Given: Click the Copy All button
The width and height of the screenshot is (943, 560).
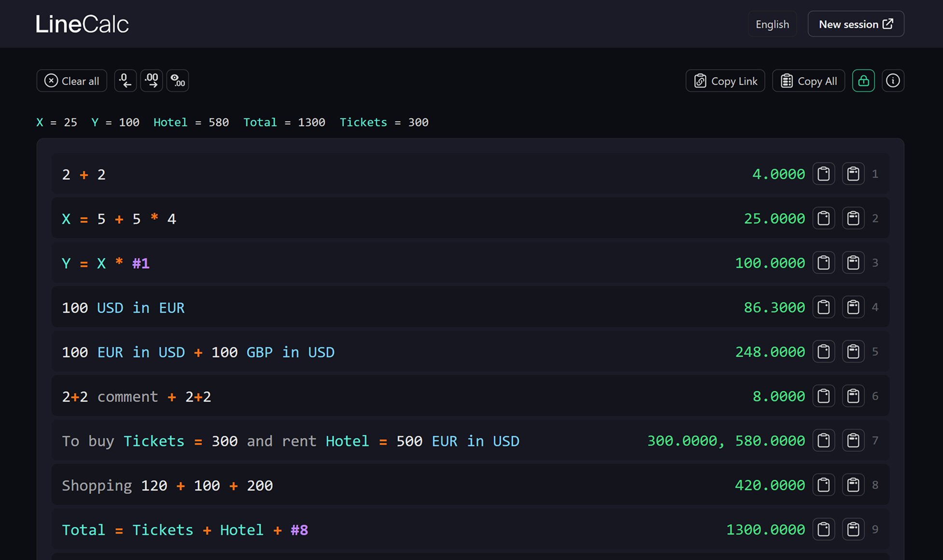Looking at the screenshot, I should pyautogui.click(x=808, y=81).
